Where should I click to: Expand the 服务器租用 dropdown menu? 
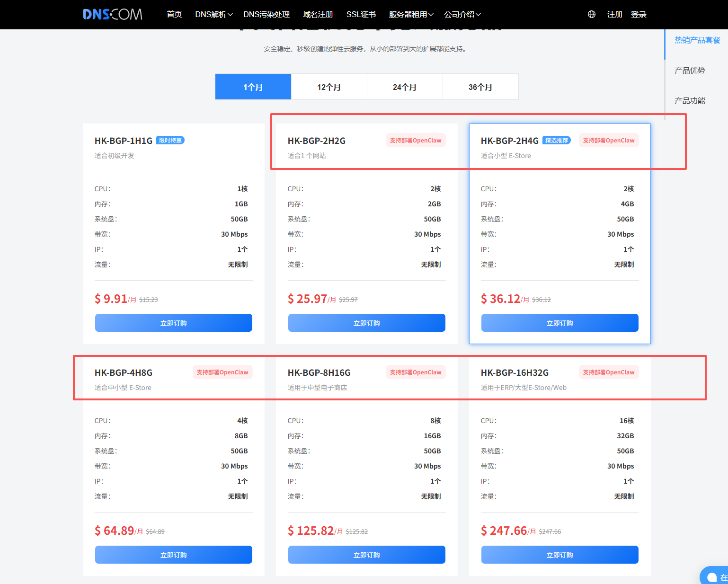pos(410,15)
